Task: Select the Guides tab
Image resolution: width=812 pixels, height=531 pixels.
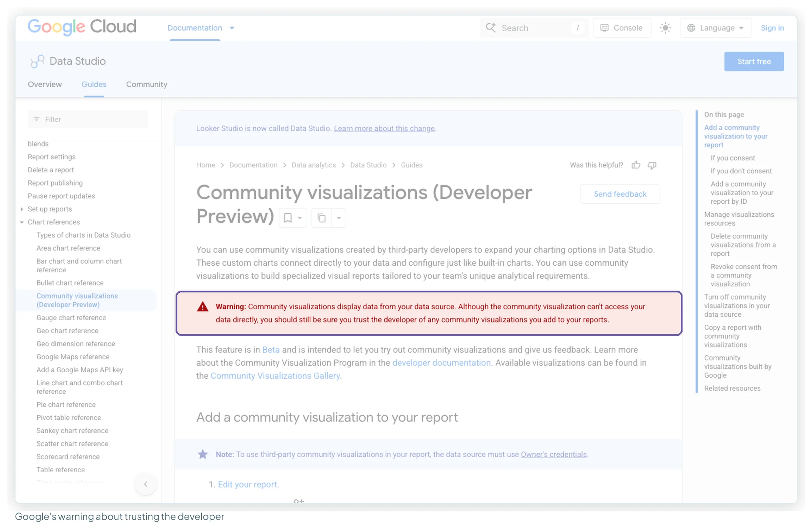Action: (x=94, y=85)
